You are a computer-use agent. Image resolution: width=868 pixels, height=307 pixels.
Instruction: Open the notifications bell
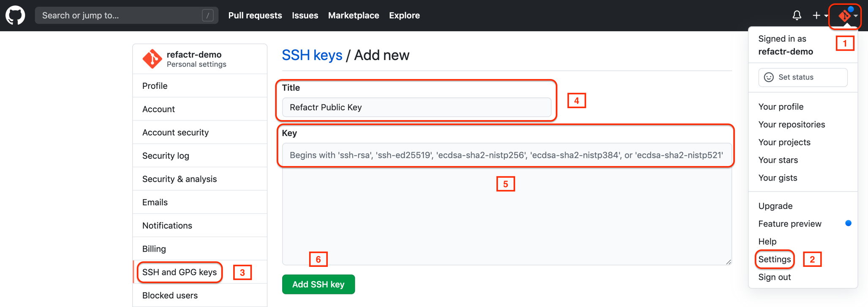coord(797,16)
